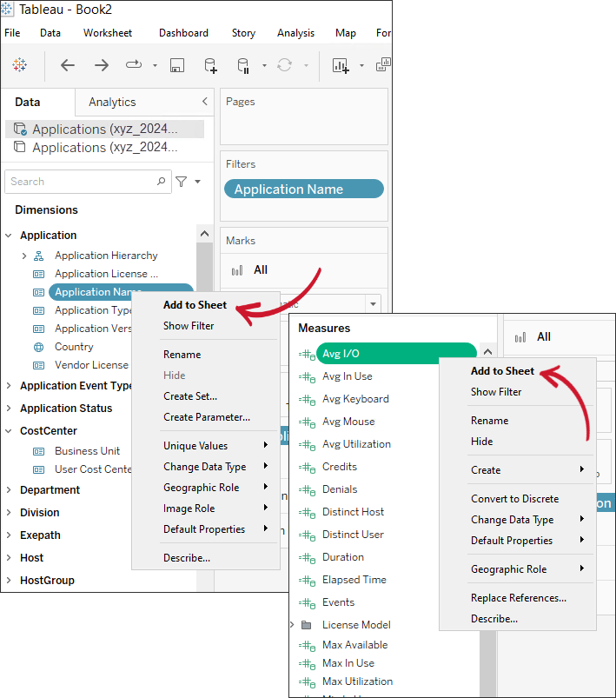Click the filter funnel icon beside Search

pos(181,182)
